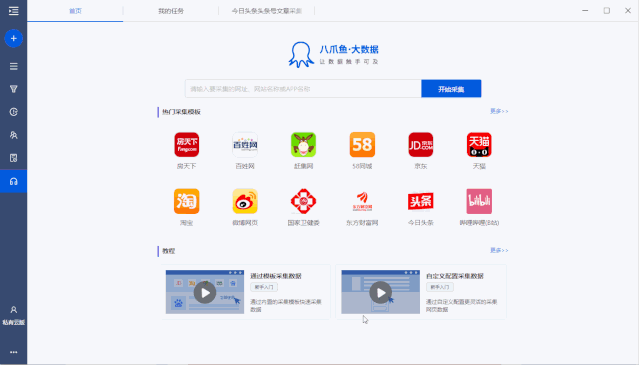The image size is (639, 365).
Task: Choose the 天猫 Tmall template icon
Action: pyautogui.click(x=479, y=145)
